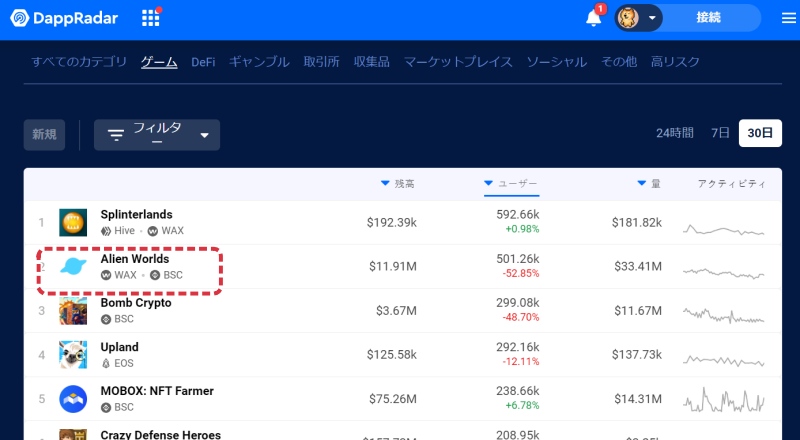The image size is (800, 440).
Task: Choose the 24時間 time range
Action: point(674,133)
